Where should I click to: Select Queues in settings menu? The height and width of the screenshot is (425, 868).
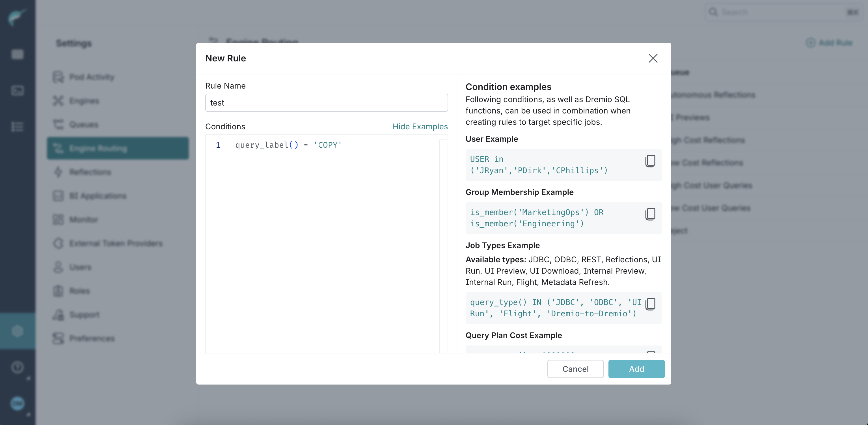(84, 125)
